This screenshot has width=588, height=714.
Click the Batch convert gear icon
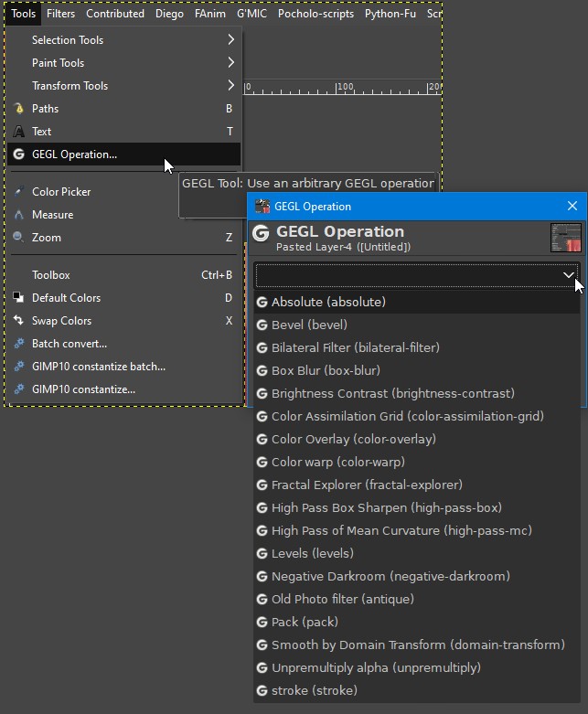coord(18,344)
